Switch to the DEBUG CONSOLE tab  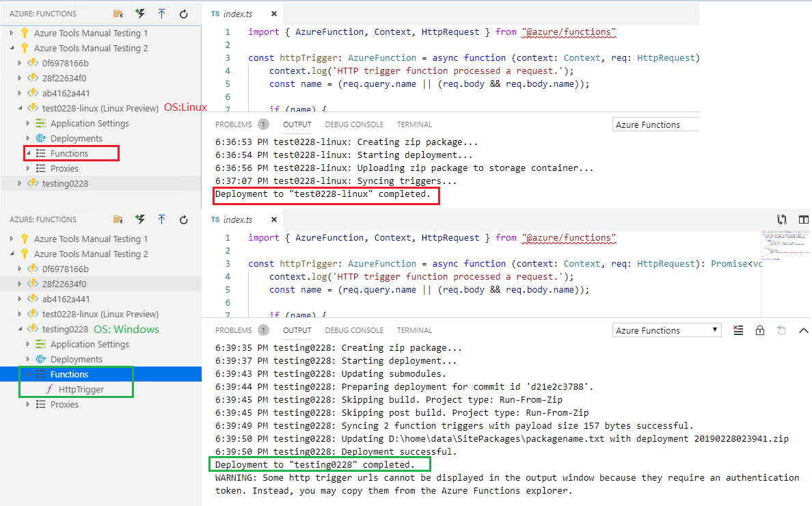(354, 124)
